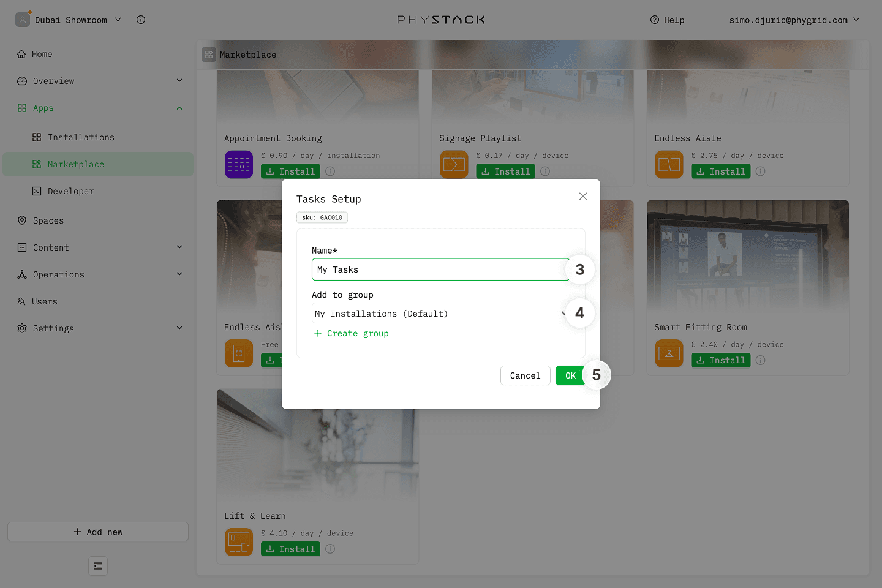This screenshot has height=588, width=882.
Task: Click the Developer terminal icon
Action: [x=37, y=191]
